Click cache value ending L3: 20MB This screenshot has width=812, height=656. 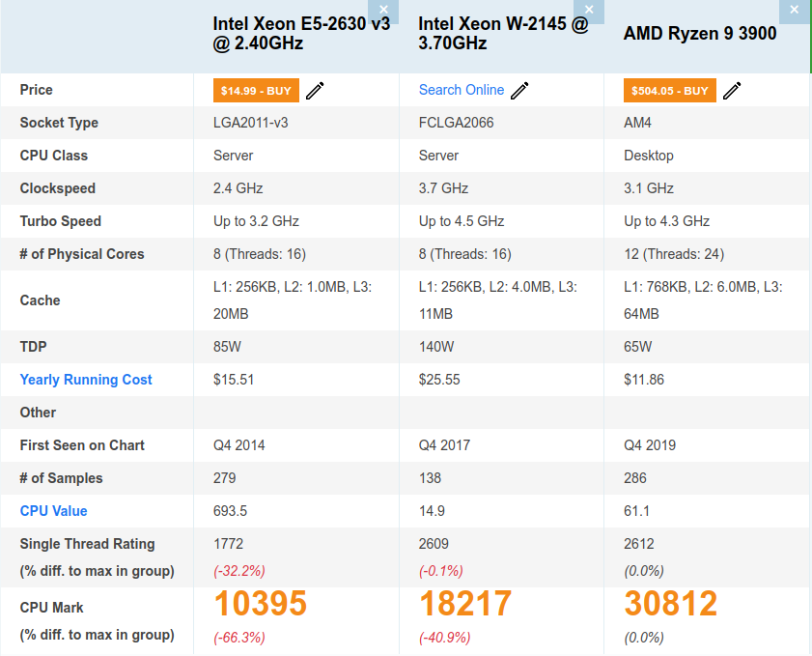point(293,300)
